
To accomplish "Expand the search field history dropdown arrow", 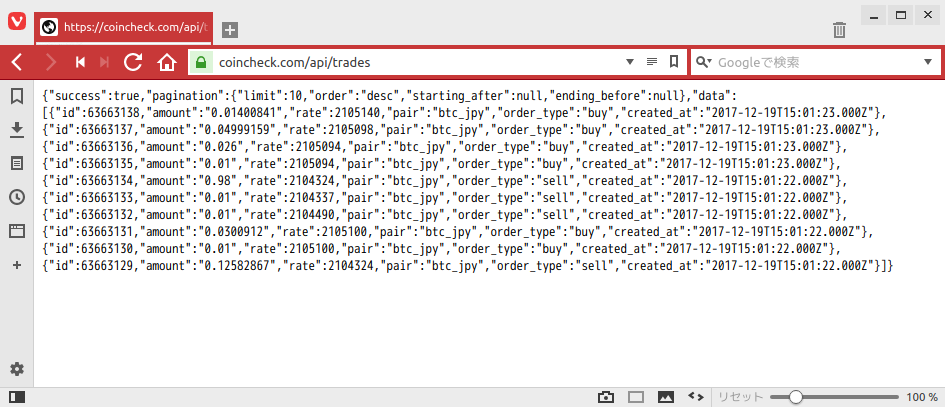I will (x=927, y=62).
